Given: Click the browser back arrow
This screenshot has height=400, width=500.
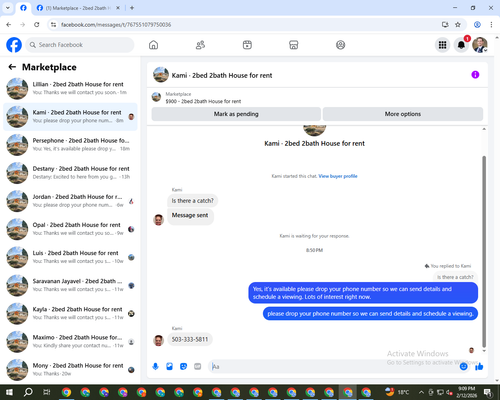Looking at the screenshot, I should pos(9,24).
